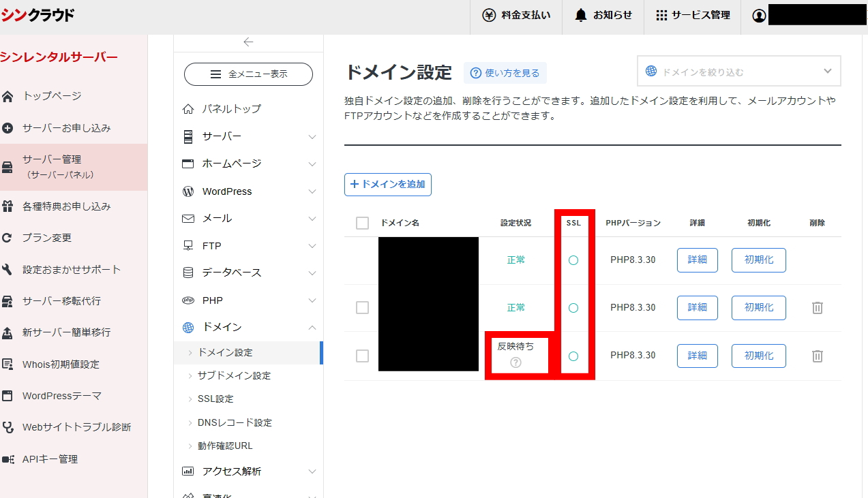Select サブドメイン設定 submenu item

pos(234,376)
